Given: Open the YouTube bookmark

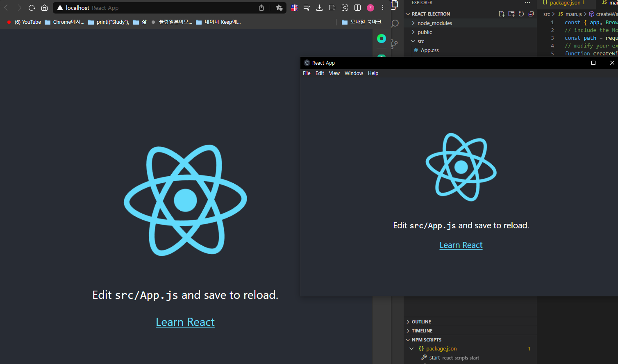Looking at the screenshot, I should 24,22.
